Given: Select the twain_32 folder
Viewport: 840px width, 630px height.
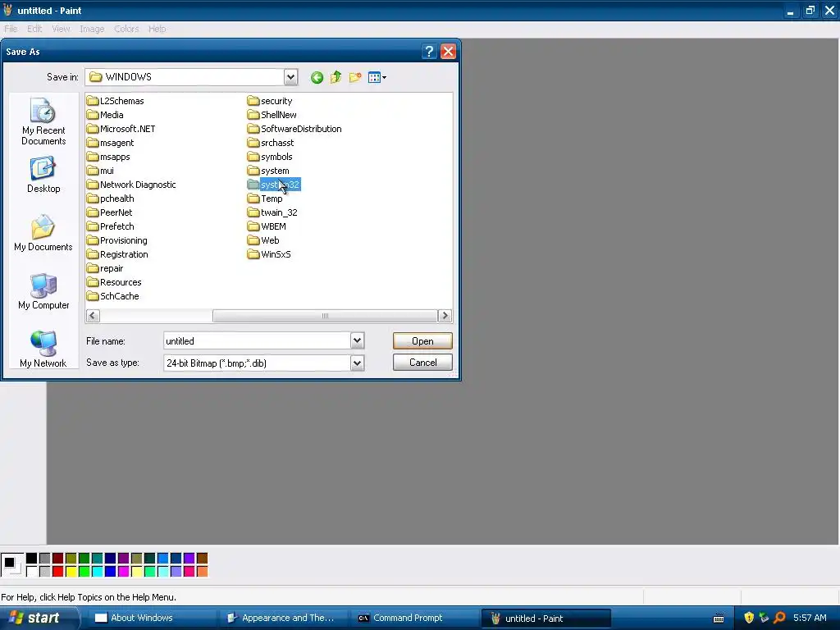Looking at the screenshot, I should [272, 212].
